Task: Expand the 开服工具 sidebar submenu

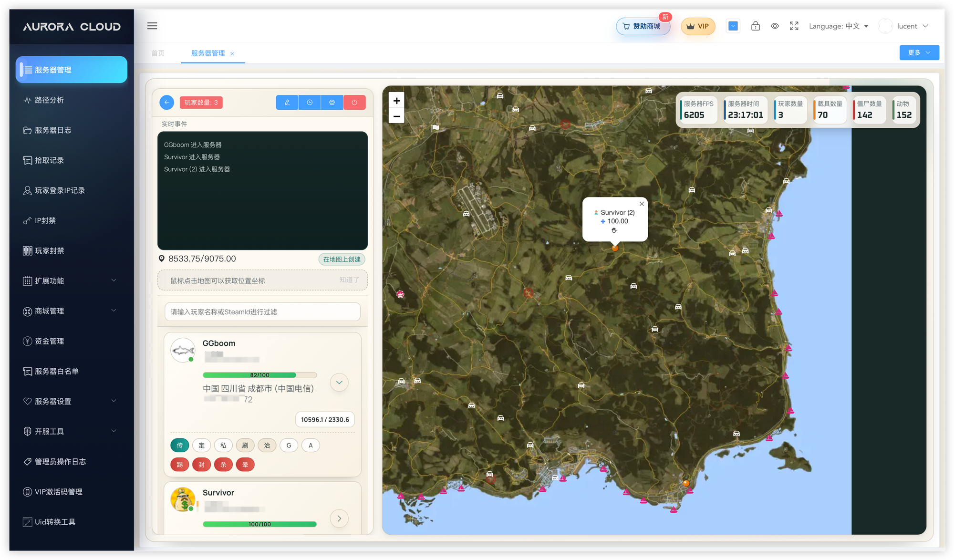Action: 72,431
